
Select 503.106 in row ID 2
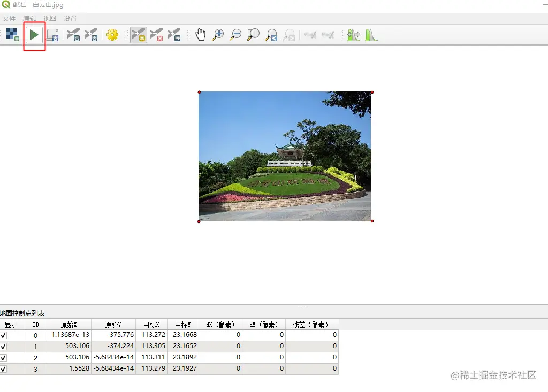click(x=69, y=357)
